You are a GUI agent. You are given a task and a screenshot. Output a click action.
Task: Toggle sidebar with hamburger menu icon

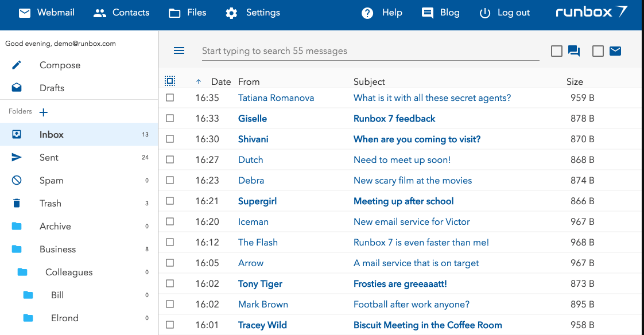pyautogui.click(x=179, y=50)
